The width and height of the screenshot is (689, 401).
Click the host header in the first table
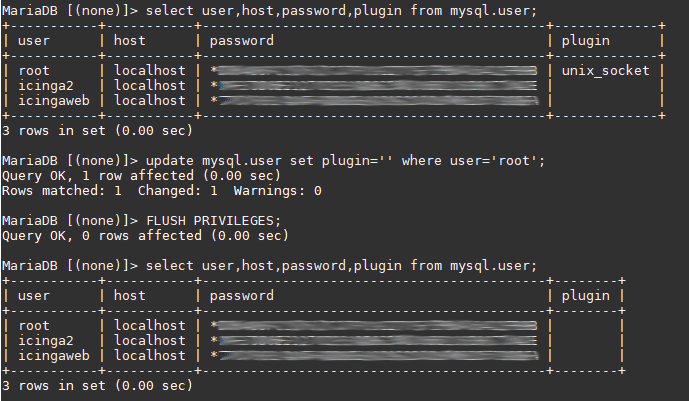click(x=129, y=40)
